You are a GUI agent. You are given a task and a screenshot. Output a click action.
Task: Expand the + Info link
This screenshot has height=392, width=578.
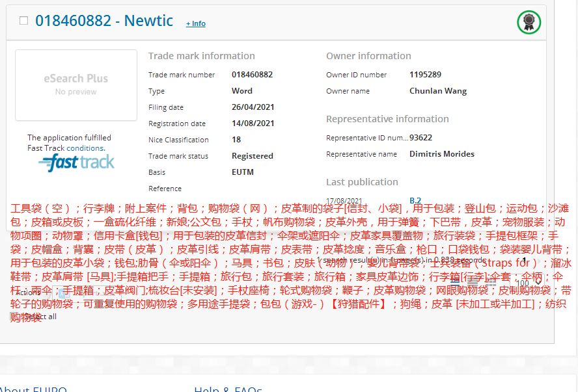point(195,23)
